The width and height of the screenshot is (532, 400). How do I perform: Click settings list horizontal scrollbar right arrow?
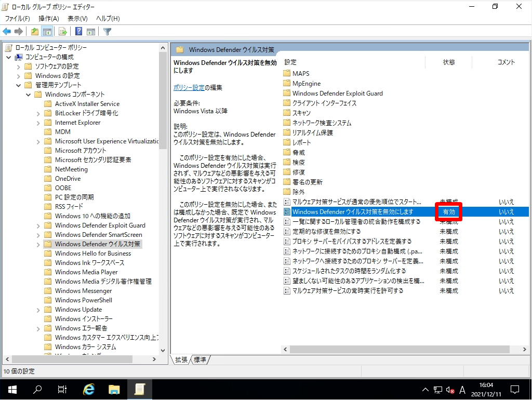[x=525, y=349]
